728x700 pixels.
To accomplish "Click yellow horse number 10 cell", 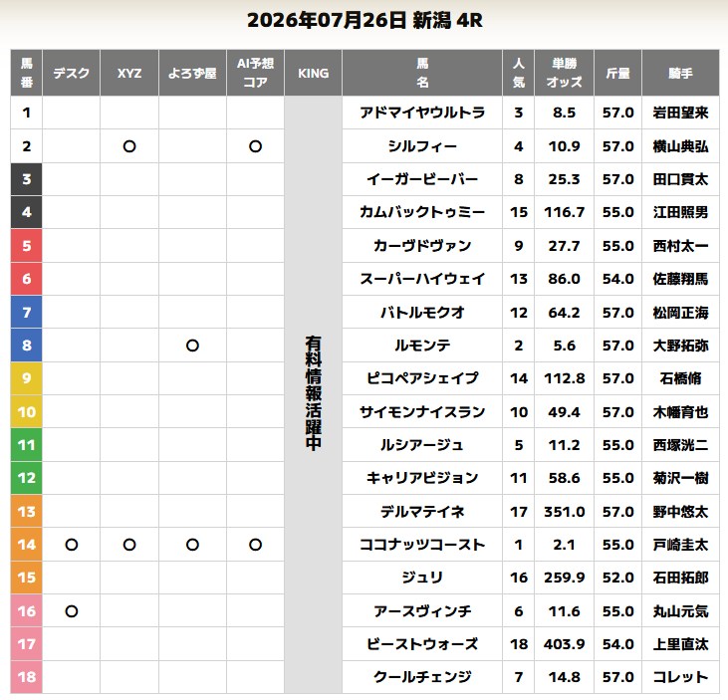I will 27,412.
